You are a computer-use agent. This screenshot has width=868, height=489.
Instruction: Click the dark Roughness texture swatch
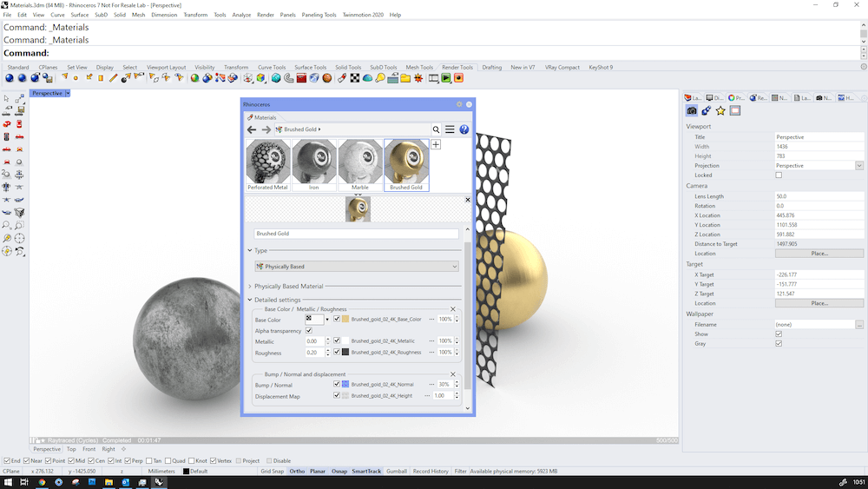click(x=345, y=352)
